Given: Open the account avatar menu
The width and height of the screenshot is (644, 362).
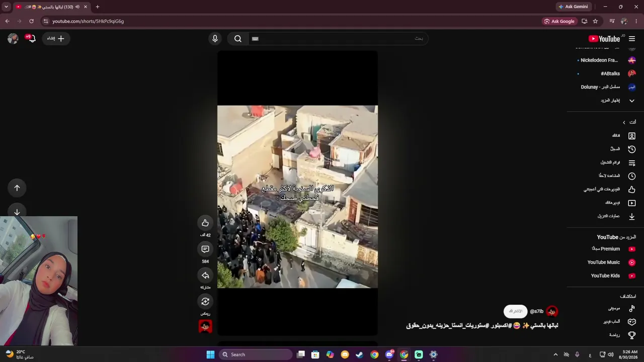Looking at the screenshot, I should point(13,38).
